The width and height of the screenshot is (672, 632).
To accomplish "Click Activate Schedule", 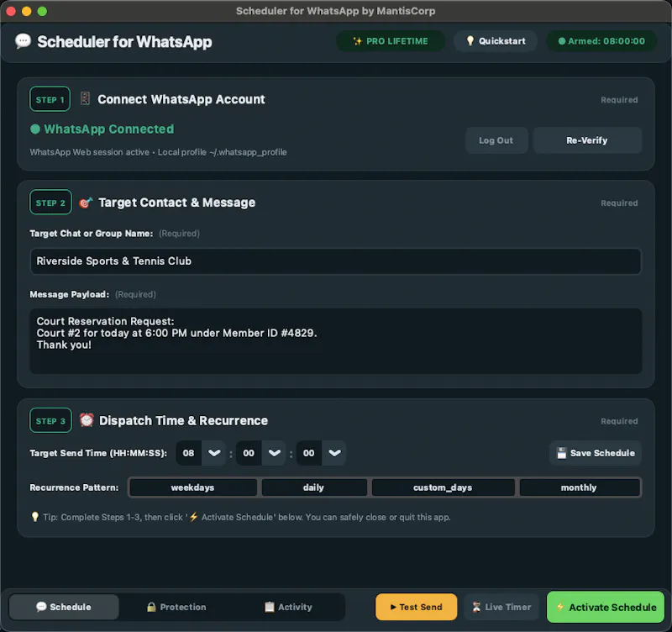I will point(606,607).
